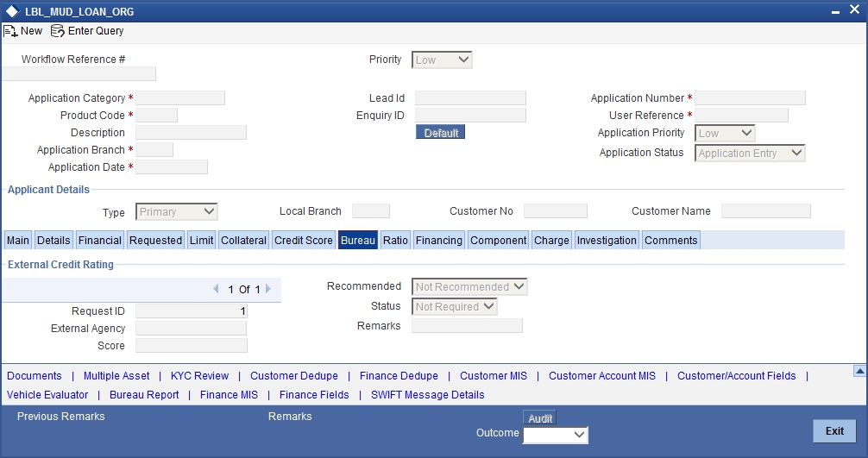Open the Customer MIS link
The width and height of the screenshot is (868, 458).
coord(494,375)
